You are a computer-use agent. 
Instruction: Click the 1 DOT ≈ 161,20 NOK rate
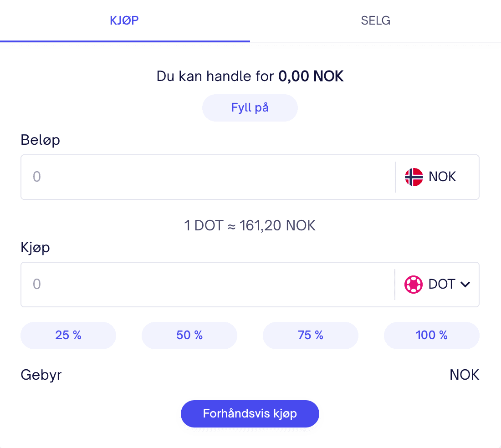(250, 226)
